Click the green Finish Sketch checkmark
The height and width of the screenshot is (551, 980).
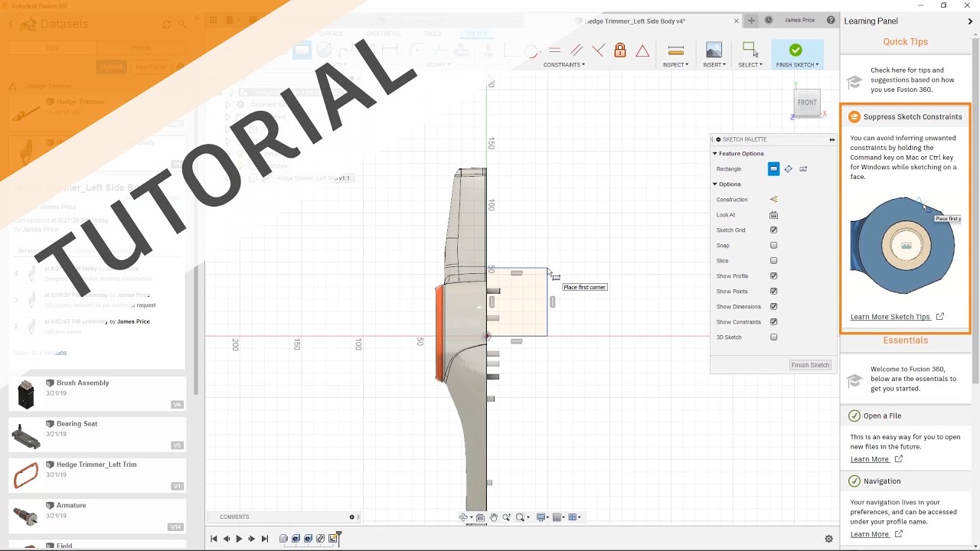tap(795, 50)
